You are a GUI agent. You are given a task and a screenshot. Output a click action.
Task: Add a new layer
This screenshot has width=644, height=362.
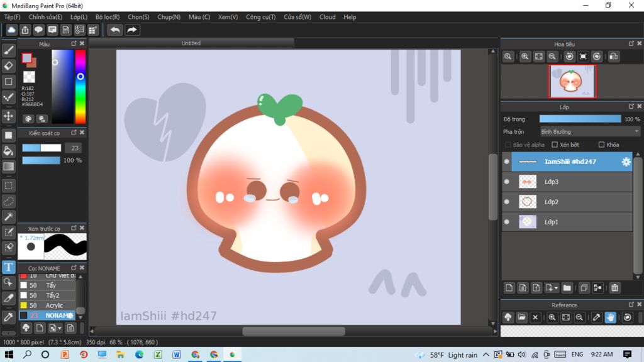click(x=509, y=288)
